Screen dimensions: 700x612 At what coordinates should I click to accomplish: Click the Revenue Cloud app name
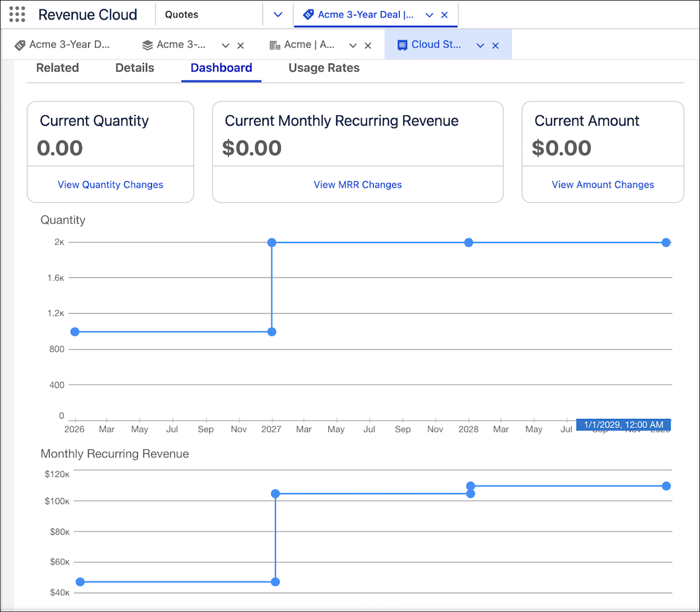tap(87, 15)
